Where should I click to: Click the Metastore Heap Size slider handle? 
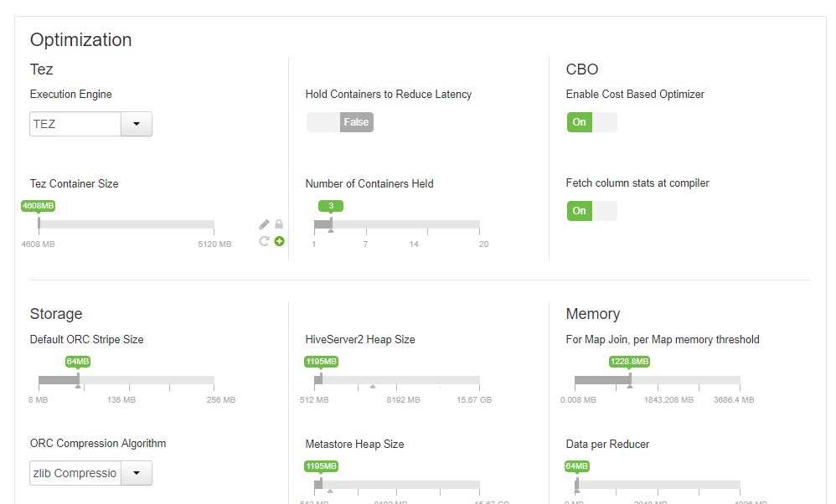click(322, 484)
